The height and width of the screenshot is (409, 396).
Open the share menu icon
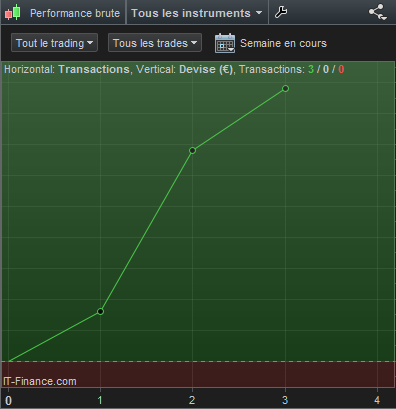point(377,12)
